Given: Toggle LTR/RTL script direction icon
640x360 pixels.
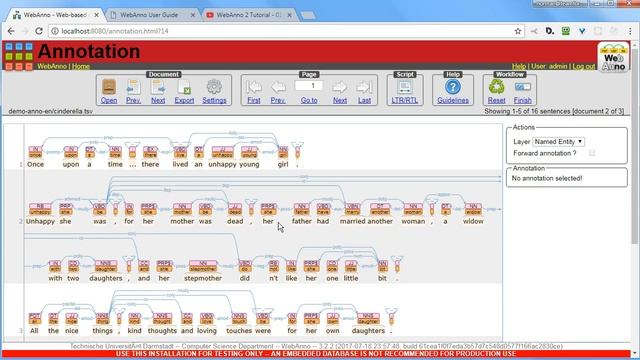Looking at the screenshot, I should tap(404, 87).
